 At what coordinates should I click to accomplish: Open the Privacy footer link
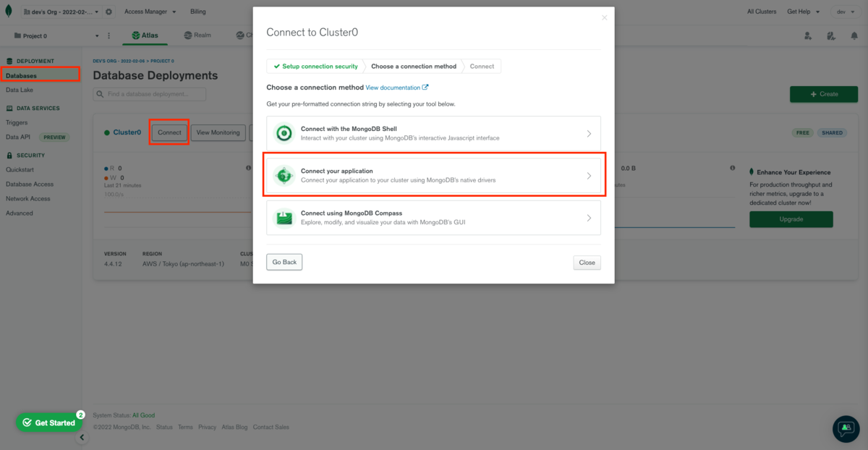(x=207, y=427)
